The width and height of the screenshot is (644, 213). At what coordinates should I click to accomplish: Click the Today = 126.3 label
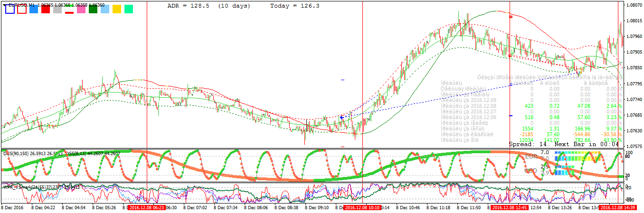pos(294,6)
